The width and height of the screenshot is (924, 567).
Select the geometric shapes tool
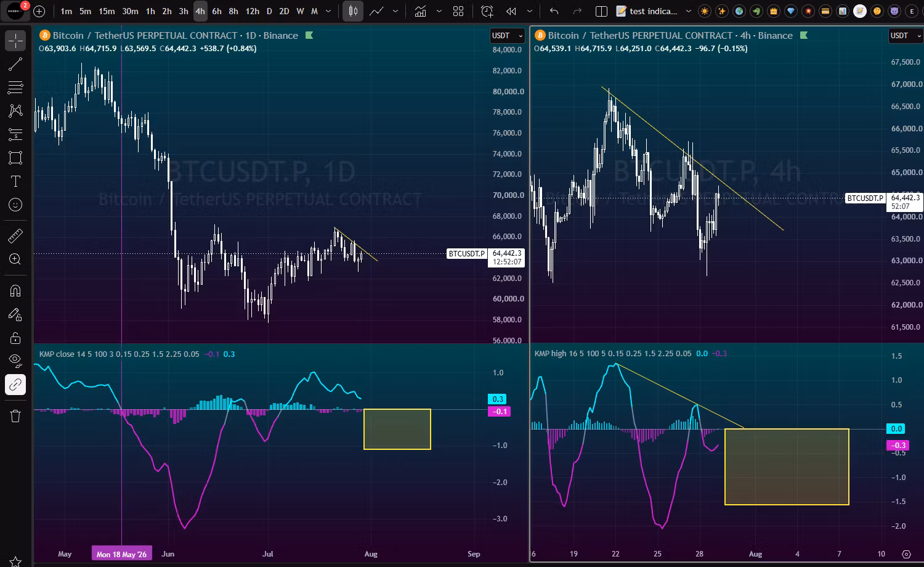[15, 158]
